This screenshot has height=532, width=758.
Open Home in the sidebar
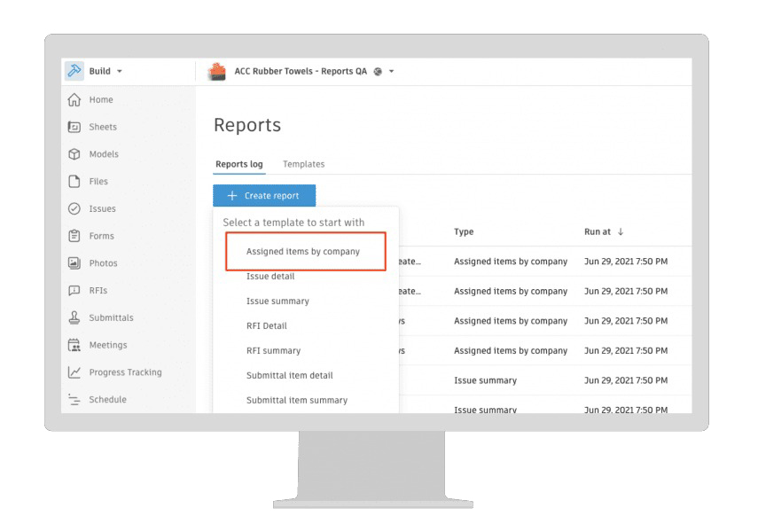(101, 99)
